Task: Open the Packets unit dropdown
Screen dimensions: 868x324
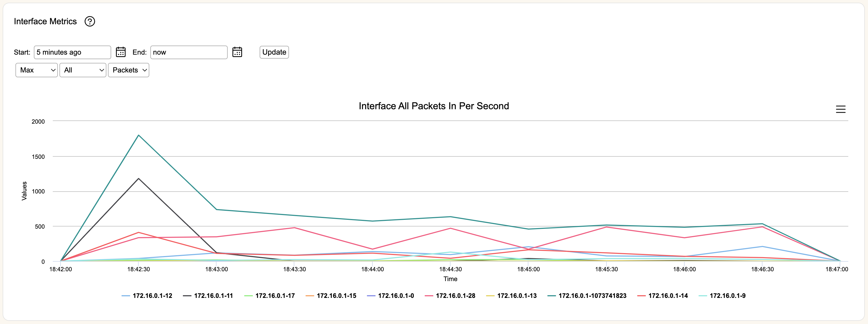Action: (129, 70)
